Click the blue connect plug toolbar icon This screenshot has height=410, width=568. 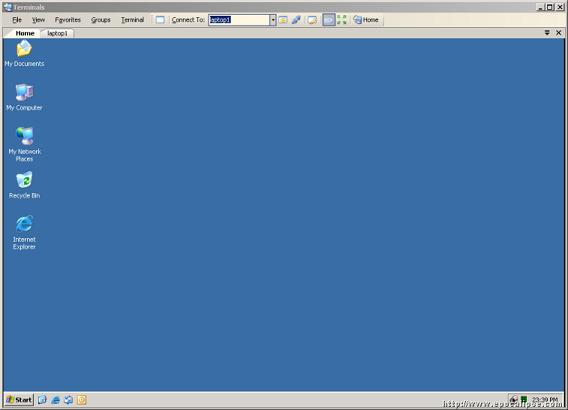tap(296, 20)
